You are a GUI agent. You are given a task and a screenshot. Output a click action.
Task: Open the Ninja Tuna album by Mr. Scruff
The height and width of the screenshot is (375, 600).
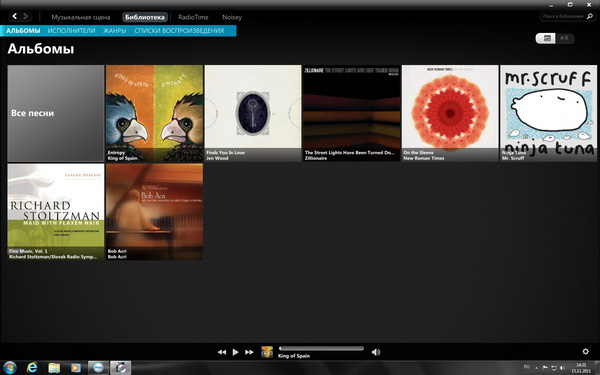pyautogui.click(x=548, y=113)
